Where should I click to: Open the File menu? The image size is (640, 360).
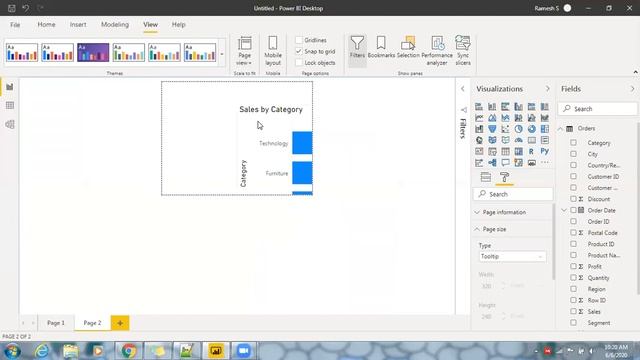click(x=15, y=24)
